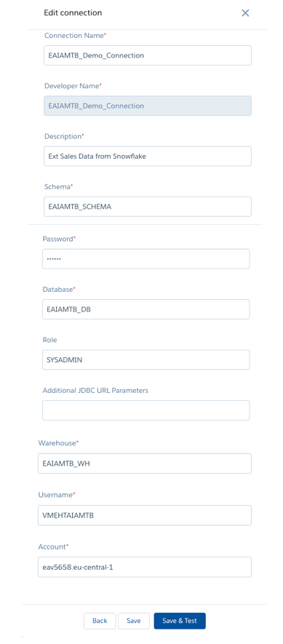Select the Database field with EAIAMTB_DB

pos(146,309)
